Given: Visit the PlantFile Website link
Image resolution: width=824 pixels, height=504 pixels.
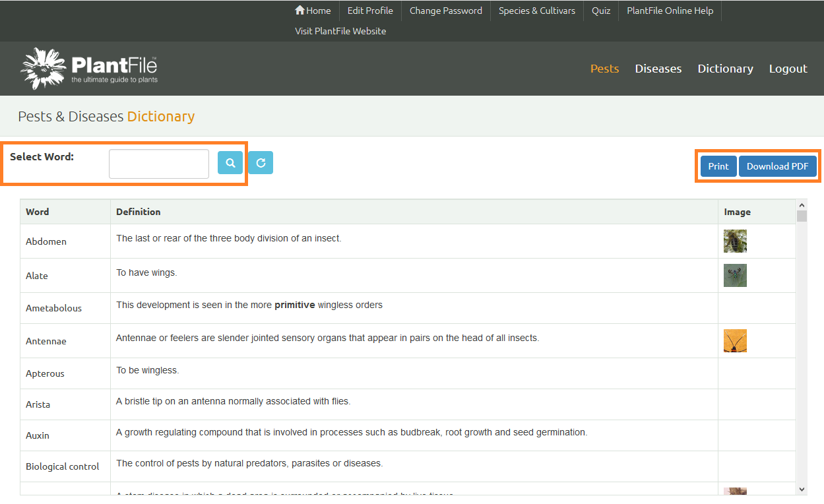Looking at the screenshot, I should tap(340, 31).
